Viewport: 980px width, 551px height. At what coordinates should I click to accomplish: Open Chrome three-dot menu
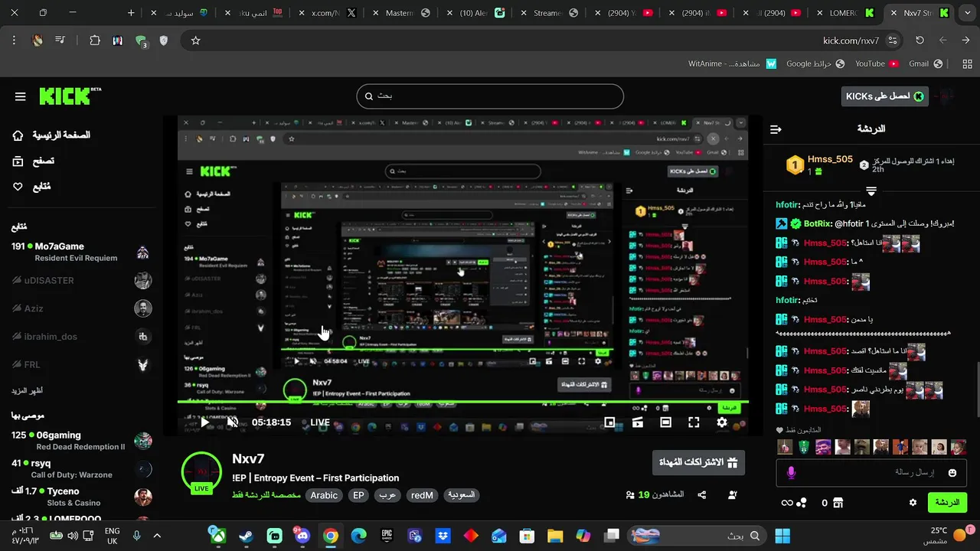(14, 41)
